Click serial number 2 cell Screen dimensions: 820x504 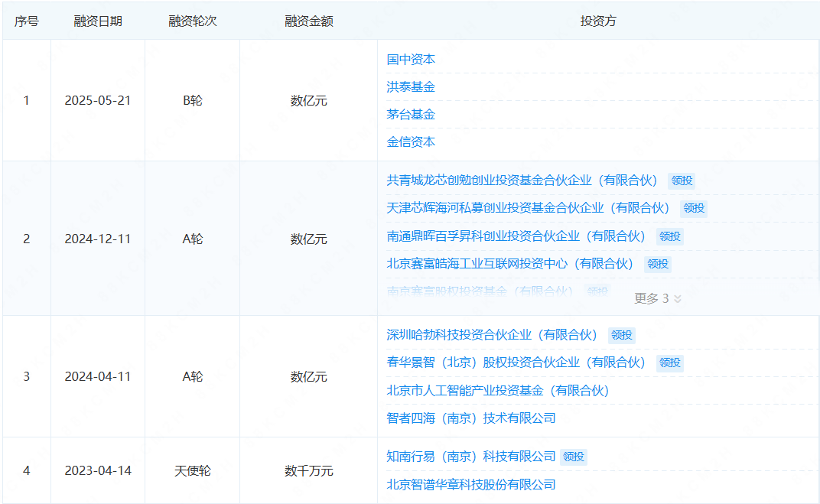tap(26, 239)
